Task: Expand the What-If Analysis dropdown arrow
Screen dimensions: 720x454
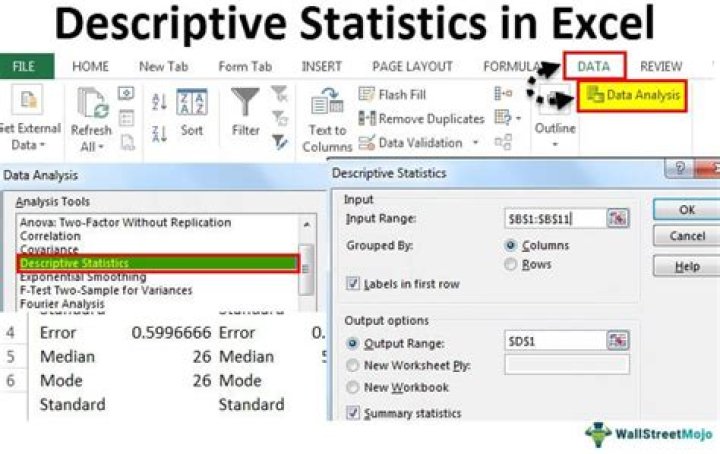Action: 518,118
